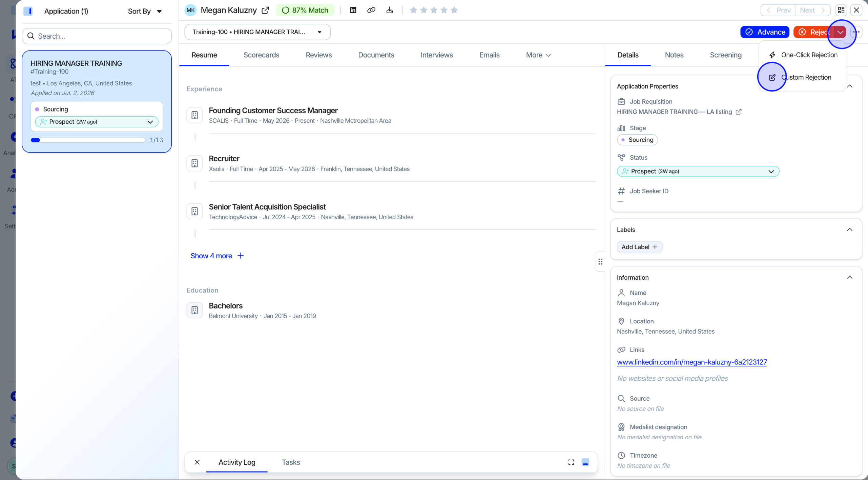868x480 pixels.
Task: Open the Screening side tab
Action: 726,55
